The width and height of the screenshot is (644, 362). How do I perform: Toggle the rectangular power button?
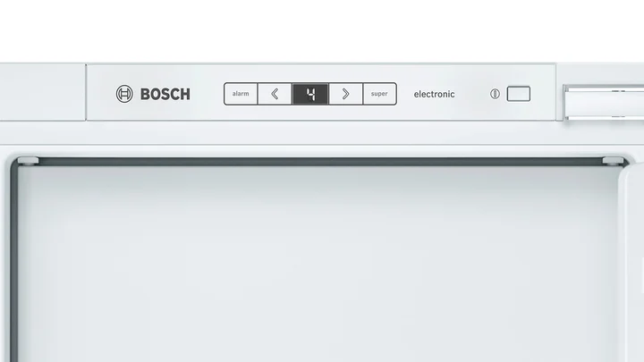tap(518, 94)
